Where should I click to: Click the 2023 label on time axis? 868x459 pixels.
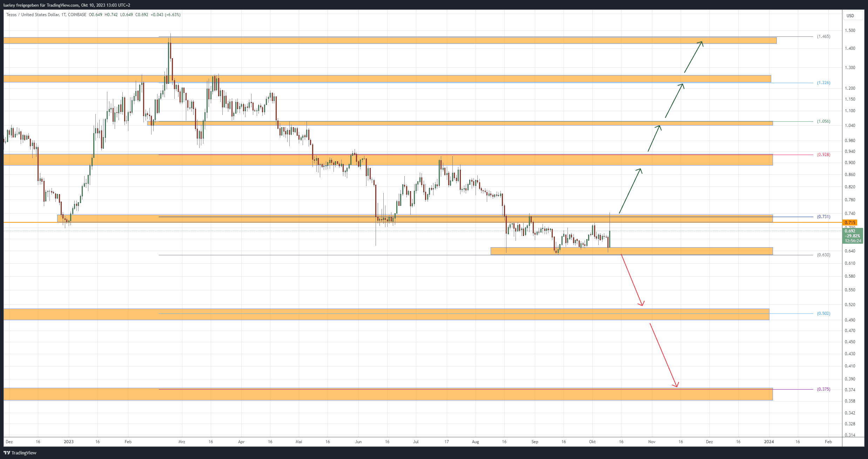(x=69, y=442)
